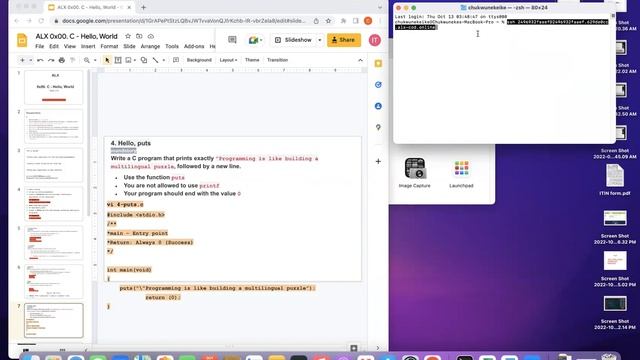640x360 pixels.
Task: Open Contacts side panel icon
Action: (x=378, y=106)
